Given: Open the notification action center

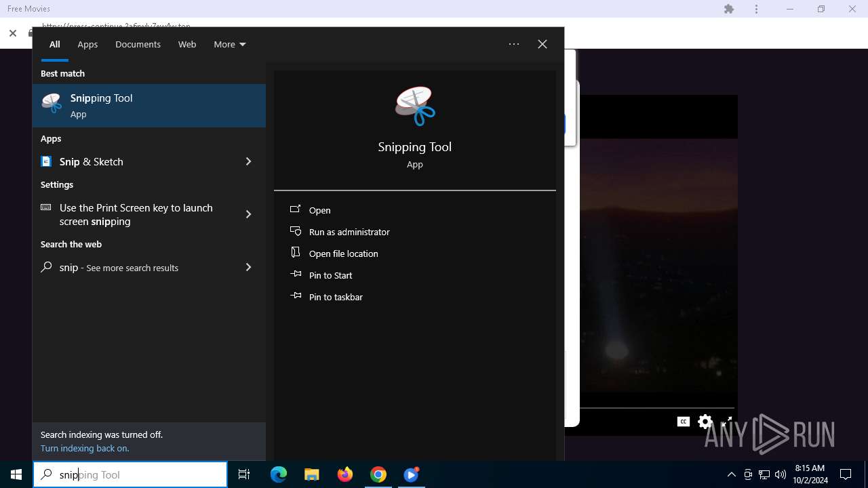Looking at the screenshot, I should [x=846, y=474].
